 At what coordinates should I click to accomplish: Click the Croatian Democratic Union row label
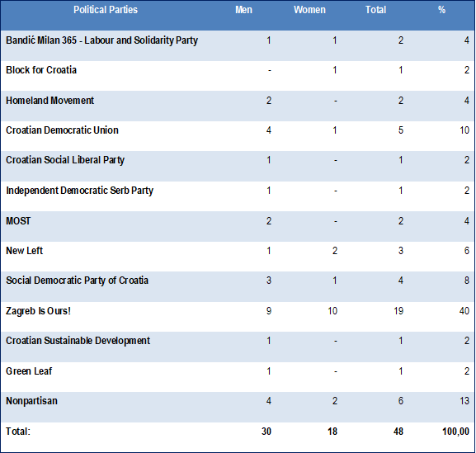click(62, 130)
